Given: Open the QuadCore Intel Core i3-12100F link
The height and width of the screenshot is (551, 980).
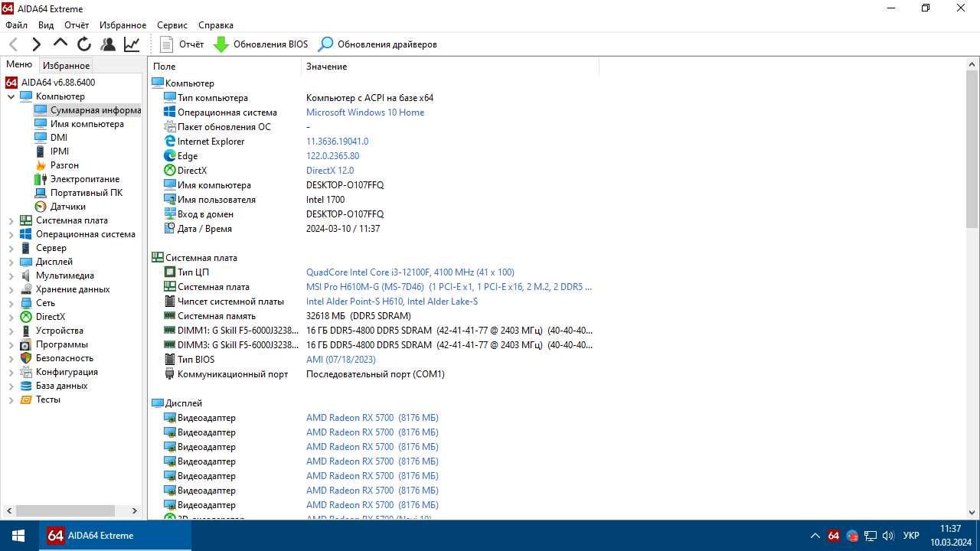Looking at the screenshot, I should 410,272.
